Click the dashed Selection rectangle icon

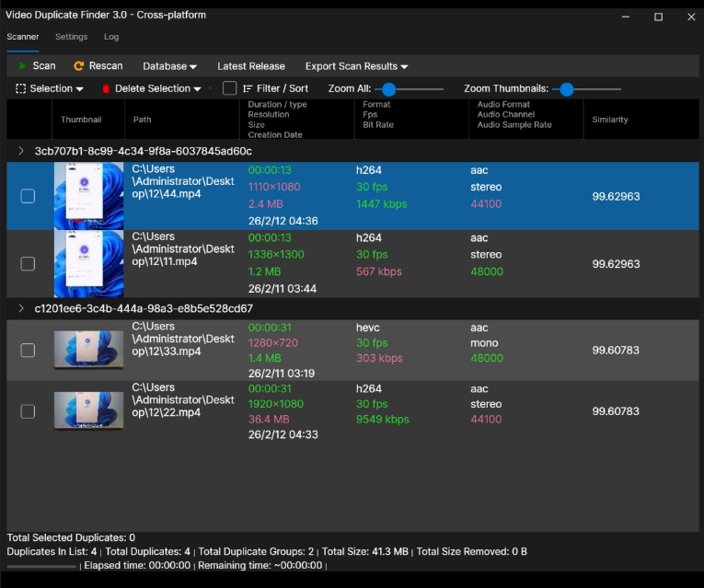(x=20, y=89)
